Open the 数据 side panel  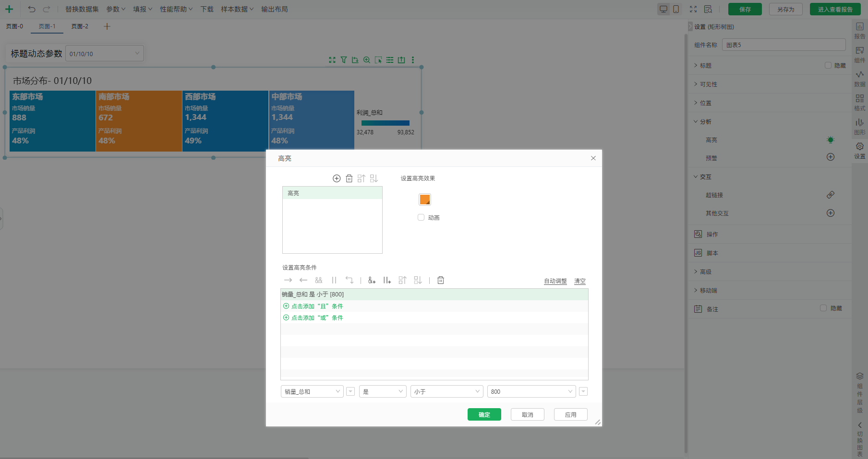pyautogui.click(x=859, y=78)
